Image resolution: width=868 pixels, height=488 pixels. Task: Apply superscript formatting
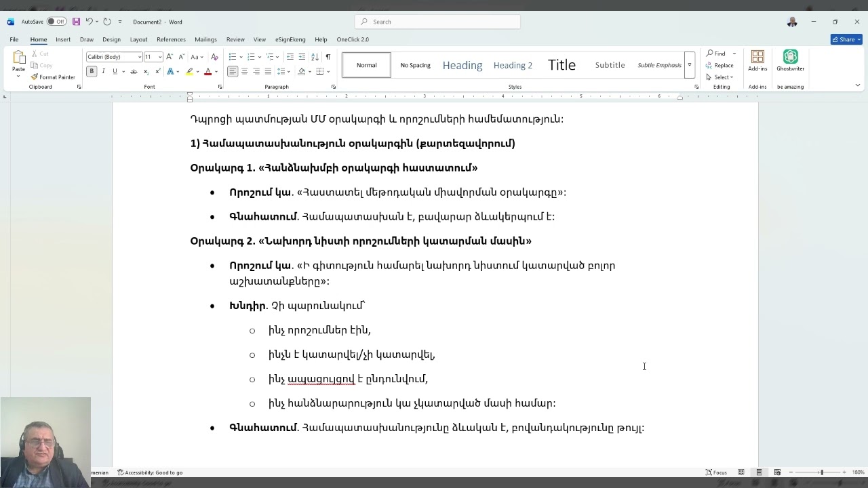[x=158, y=71]
